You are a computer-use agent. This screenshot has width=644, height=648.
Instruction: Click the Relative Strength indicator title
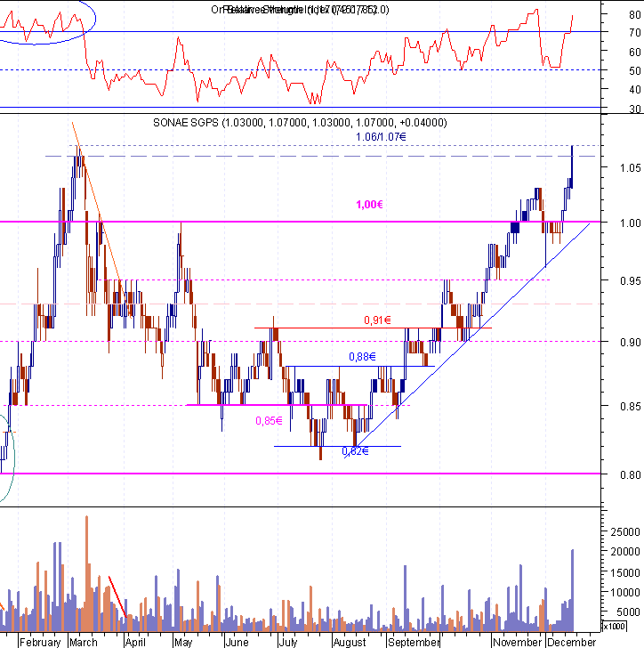point(300,10)
